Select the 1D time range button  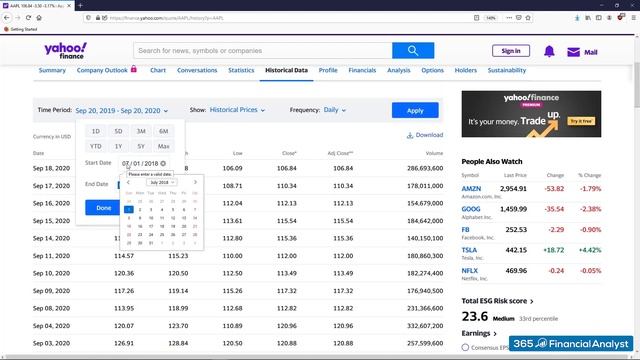[96, 131]
